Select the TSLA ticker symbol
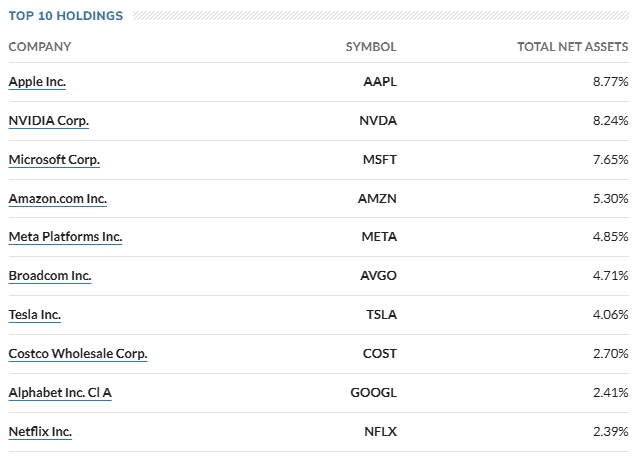The image size is (639, 456). point(381,315)
